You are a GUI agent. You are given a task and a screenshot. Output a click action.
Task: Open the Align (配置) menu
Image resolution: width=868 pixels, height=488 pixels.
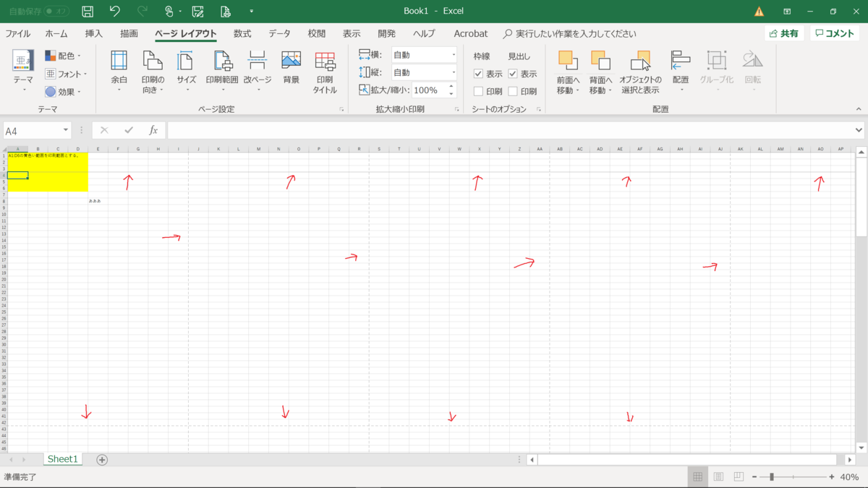(x=681, y=72)
